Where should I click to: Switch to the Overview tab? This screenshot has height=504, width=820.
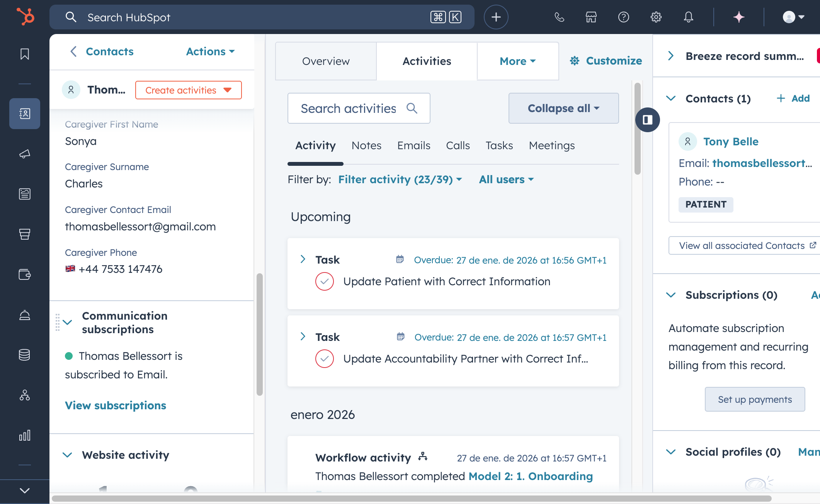pos(326,61)
